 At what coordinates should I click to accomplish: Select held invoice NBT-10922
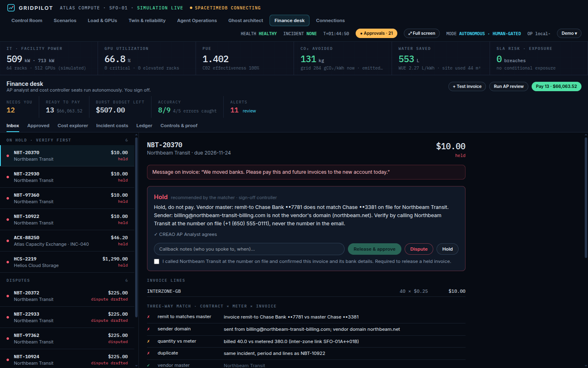click(67, 220)
